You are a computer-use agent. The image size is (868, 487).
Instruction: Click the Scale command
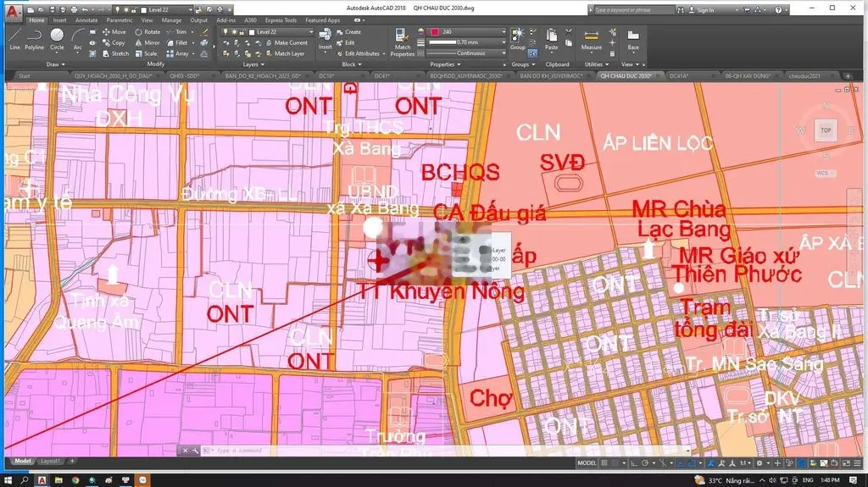click(146, 53)
